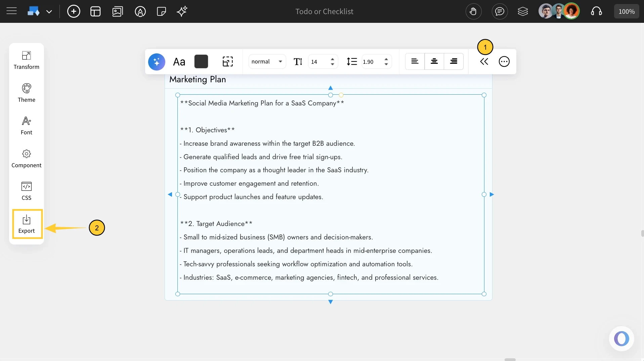Open the Transform panel in the sidebar
This screenshot has width=644, height=361.
click(27, 60)
